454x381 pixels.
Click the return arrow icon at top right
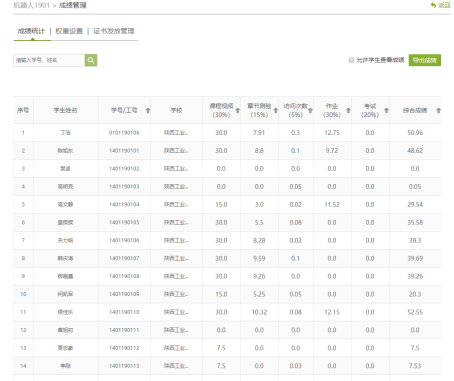(433, 5)
